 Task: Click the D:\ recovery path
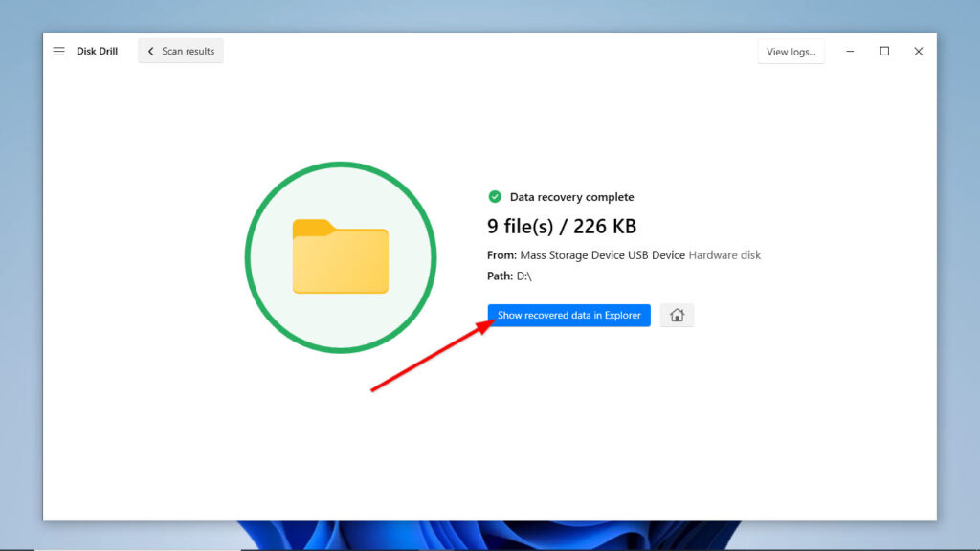point(524,275)
